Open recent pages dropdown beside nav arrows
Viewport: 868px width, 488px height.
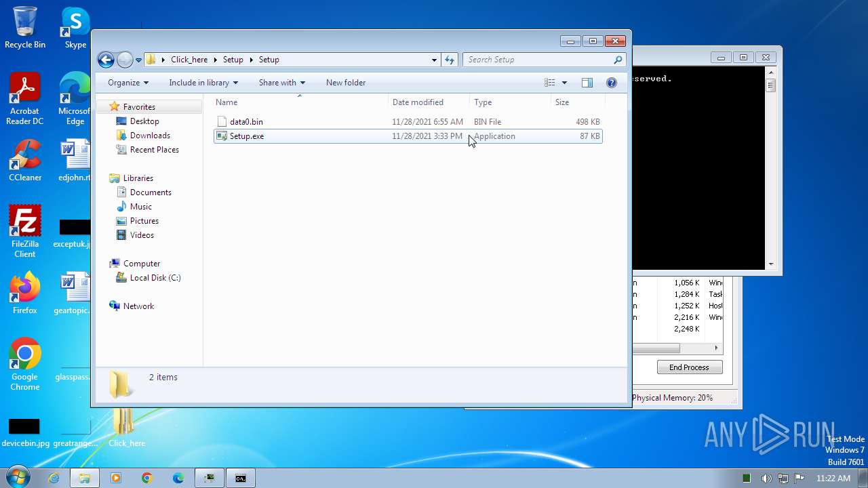(138, 60)
